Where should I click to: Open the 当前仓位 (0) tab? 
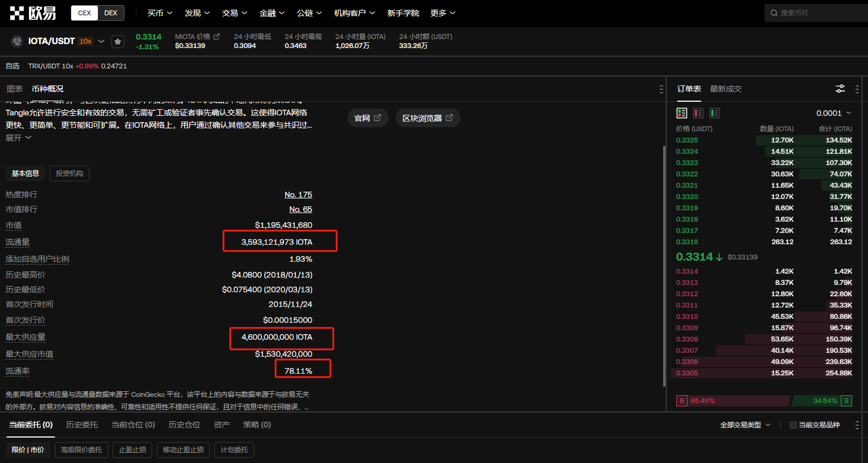coord(133,425)
